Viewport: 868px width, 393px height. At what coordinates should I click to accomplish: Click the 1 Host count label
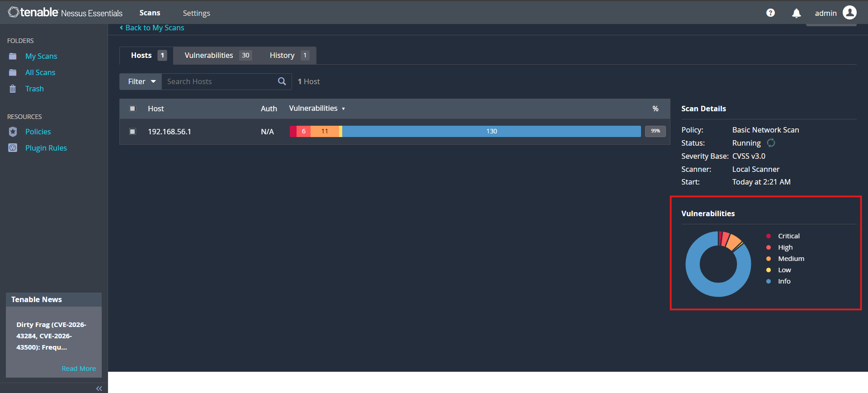click(309, 81)
